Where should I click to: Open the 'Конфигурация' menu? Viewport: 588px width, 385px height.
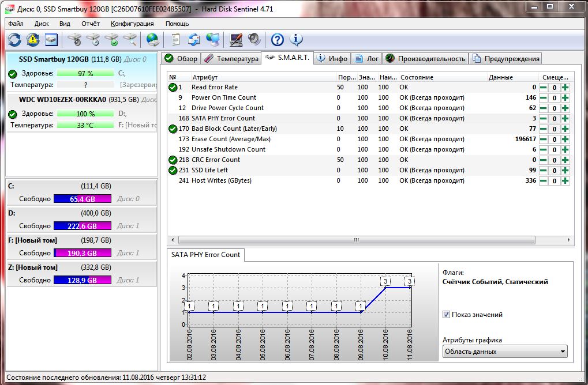pyautogui.click(x=132, y=24)
